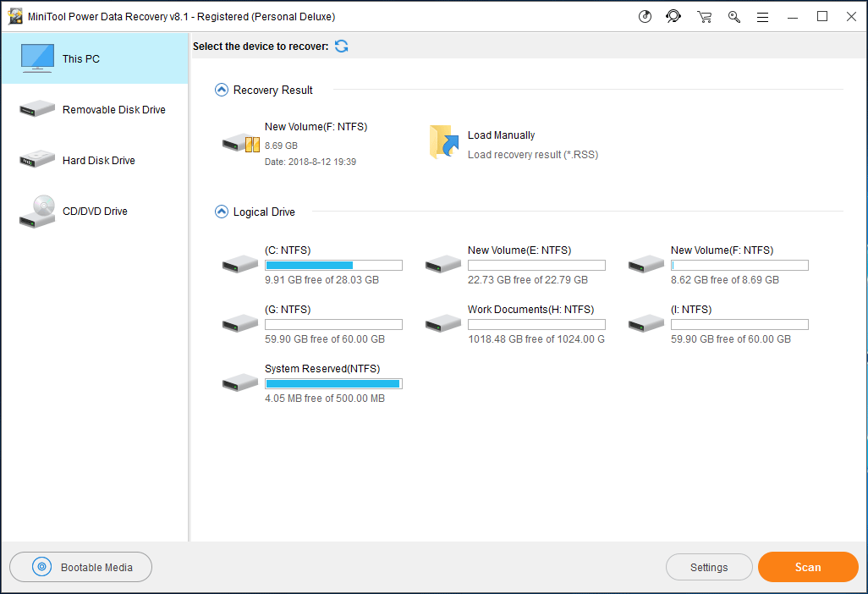
Task: Click 'Load recovery result (*.RSS)' text
Action: (x=532, y=155)
